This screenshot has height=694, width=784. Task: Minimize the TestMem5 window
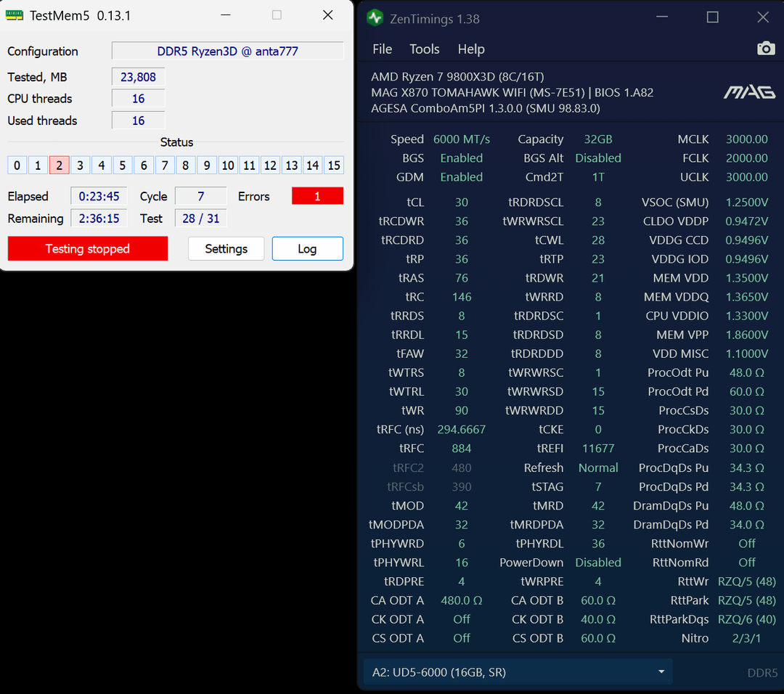pyautogui.click(x=226, y=15)
